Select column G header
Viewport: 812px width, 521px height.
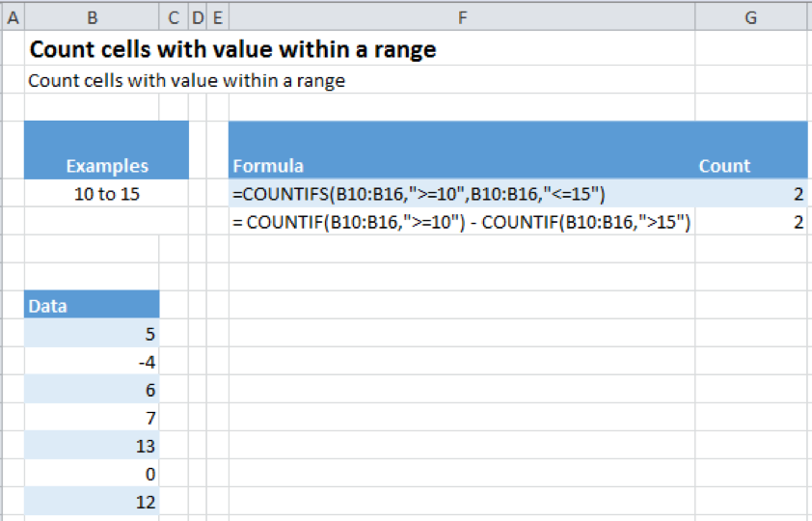(x=751, y=17)
